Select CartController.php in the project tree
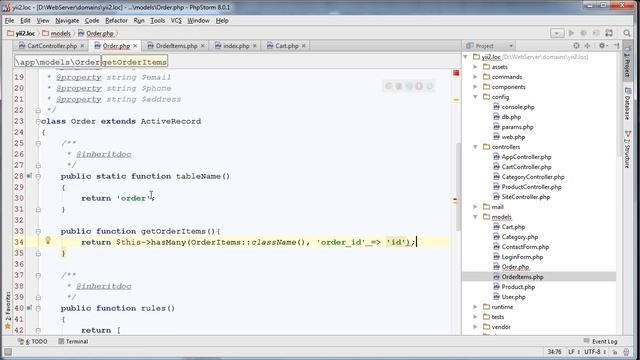The height and width of the screenshot is (360, 640). tap(526, 167)
